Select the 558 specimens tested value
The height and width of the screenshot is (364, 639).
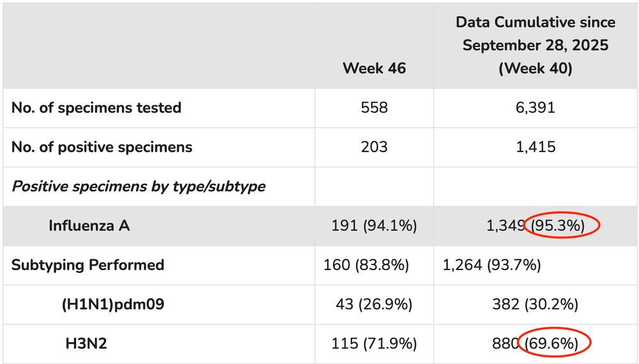(374, 107)
